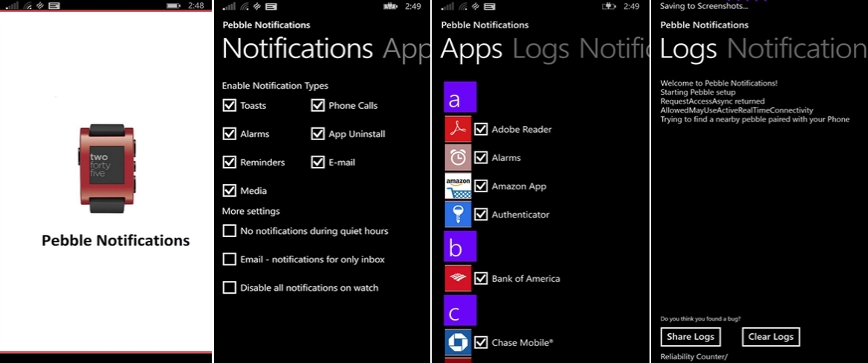868x363 pixels.
Task: Tap the Adobe Reader app icon
Action: 458,129
